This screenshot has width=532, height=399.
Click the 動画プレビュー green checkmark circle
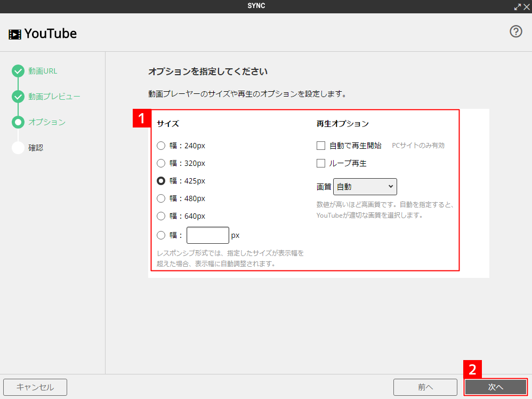pyautogui.click(x=18, y=97)
